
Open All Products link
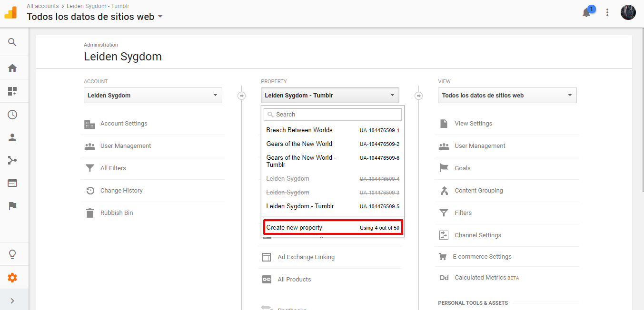coord(294,280)
